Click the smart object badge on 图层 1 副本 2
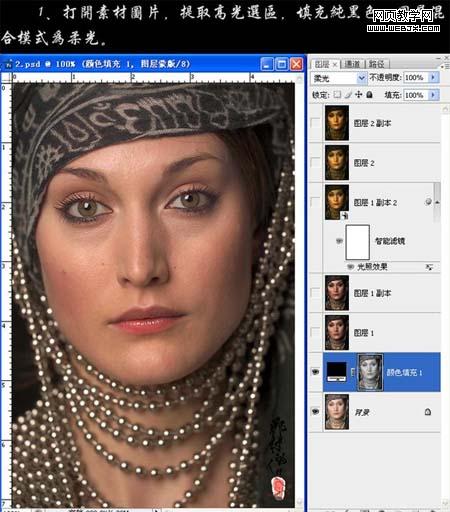 point(345,216)
